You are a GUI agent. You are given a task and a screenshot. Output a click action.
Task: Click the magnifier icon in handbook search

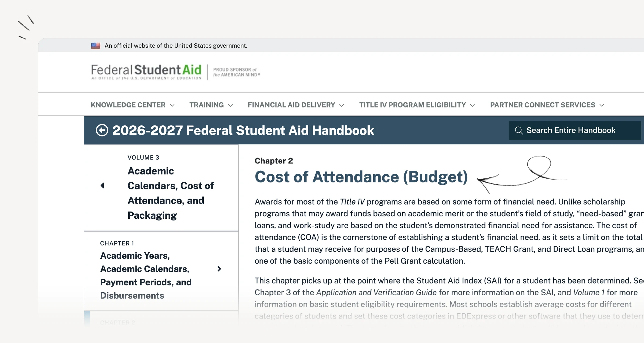click(519, 131)
